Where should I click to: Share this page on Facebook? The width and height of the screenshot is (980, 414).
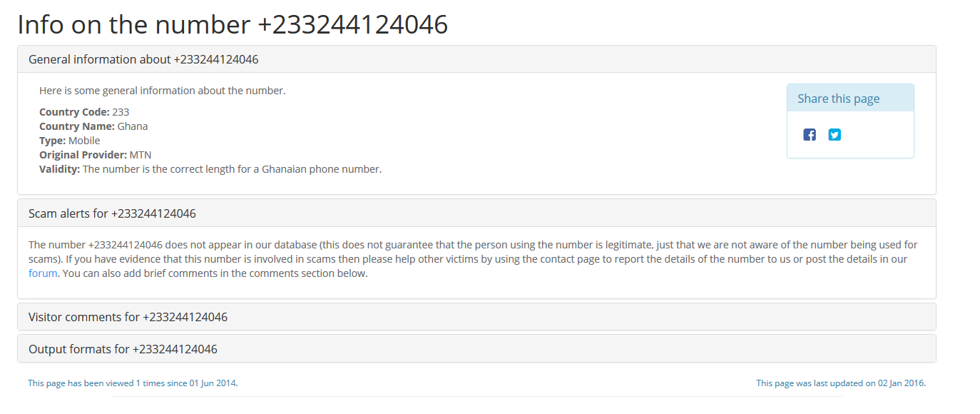(810, 135)
